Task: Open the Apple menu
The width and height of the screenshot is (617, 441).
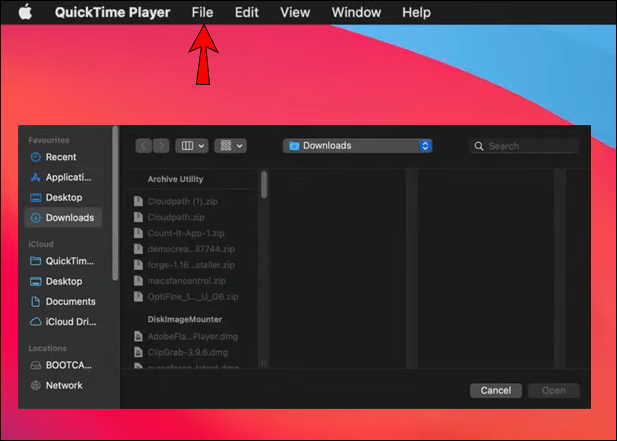Action: (x=26, y=12)
